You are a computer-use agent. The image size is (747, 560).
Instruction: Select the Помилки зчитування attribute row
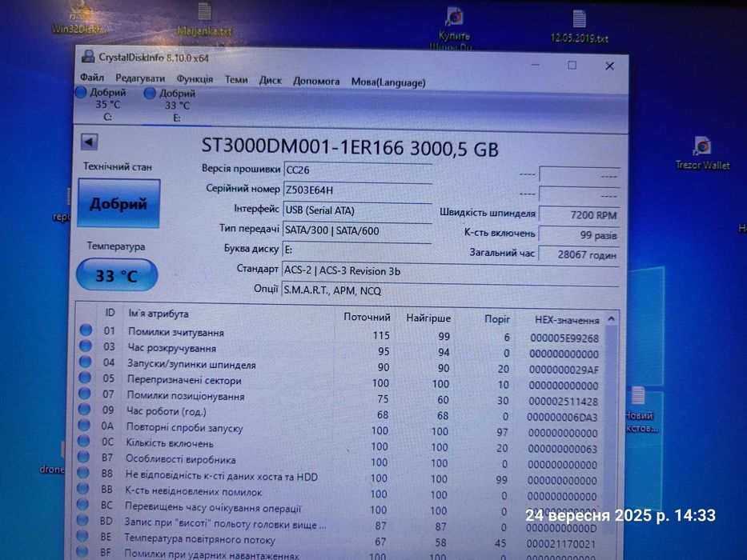click(340, 334)
